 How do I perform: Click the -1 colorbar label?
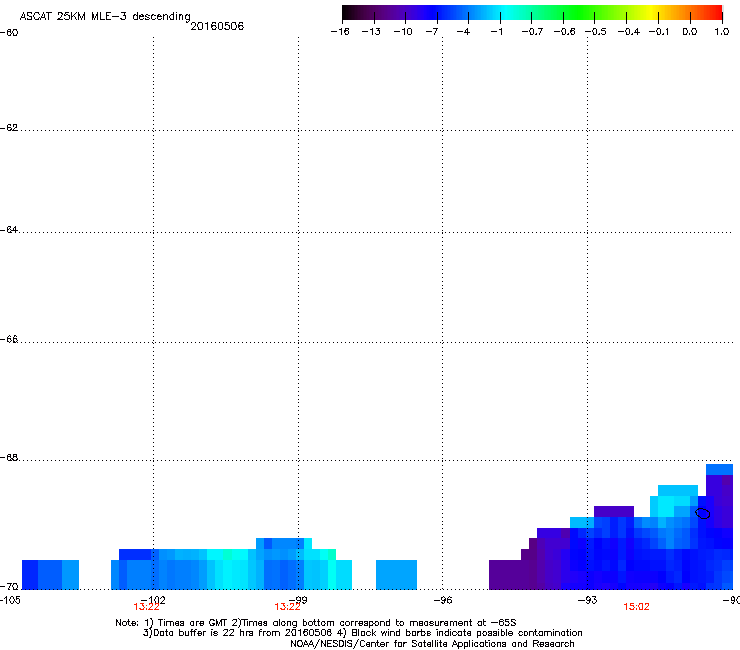(496, 32)
